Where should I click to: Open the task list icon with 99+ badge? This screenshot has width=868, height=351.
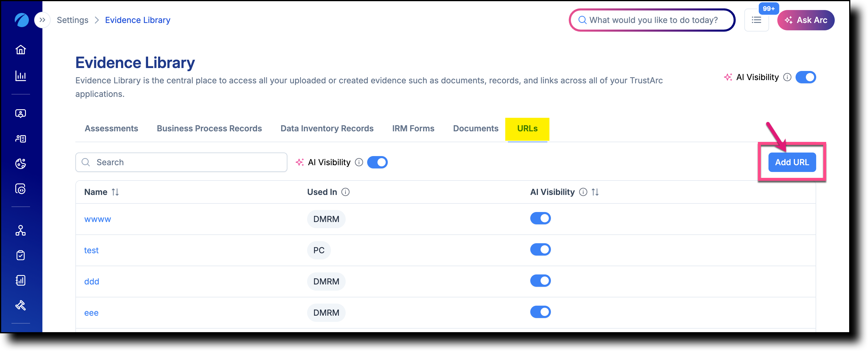756,20
